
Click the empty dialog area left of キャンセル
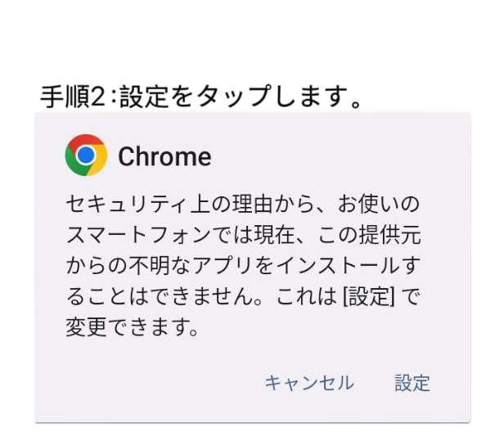[147, 382]
